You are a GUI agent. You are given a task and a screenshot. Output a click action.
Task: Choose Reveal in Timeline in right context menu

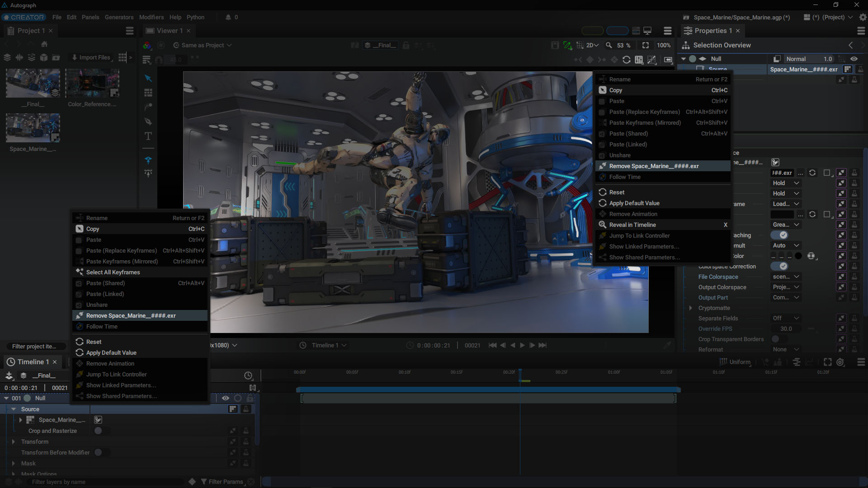pos(663,225)
